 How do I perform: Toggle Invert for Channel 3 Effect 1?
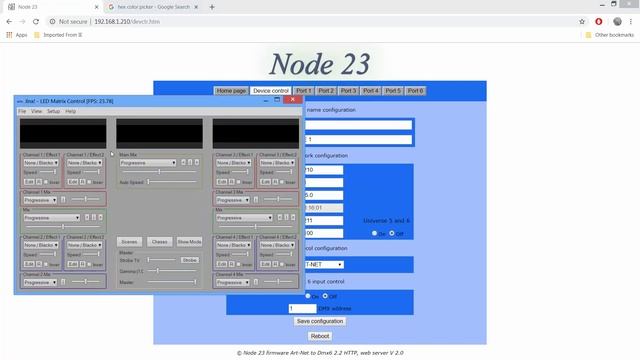tap(238, 182)
